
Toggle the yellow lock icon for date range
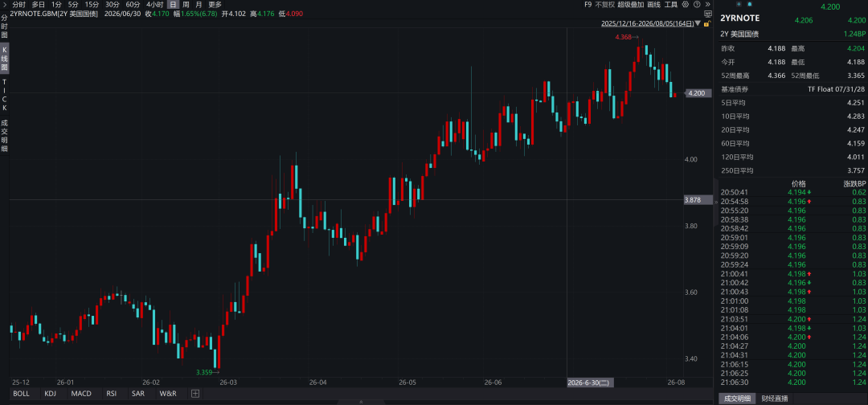tap(706, 24)
